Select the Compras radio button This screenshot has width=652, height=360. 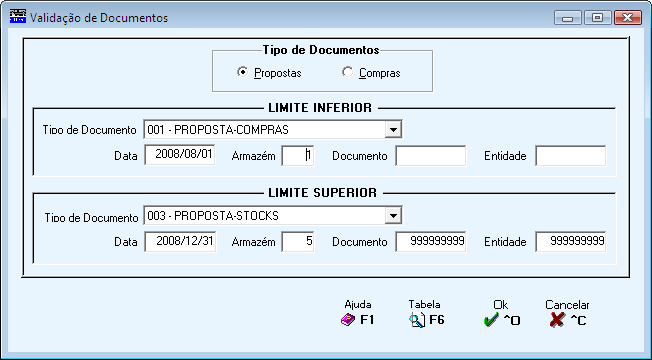point(347,72)
